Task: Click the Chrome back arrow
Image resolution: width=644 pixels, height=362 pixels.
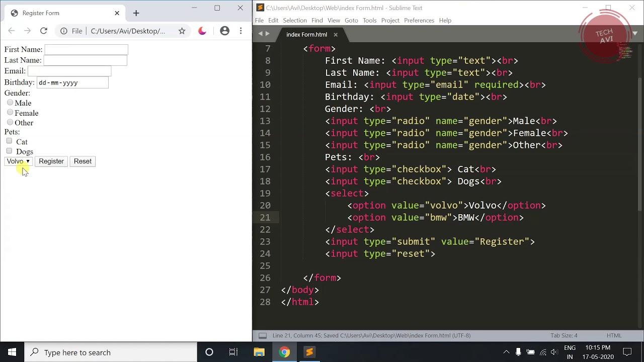Action: click(x=12, y=31)
